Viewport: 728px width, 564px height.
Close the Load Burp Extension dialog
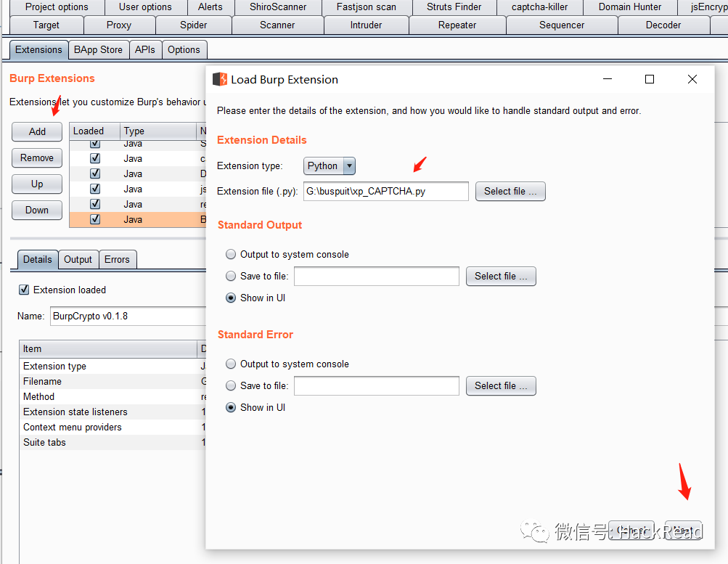(692, 79)
